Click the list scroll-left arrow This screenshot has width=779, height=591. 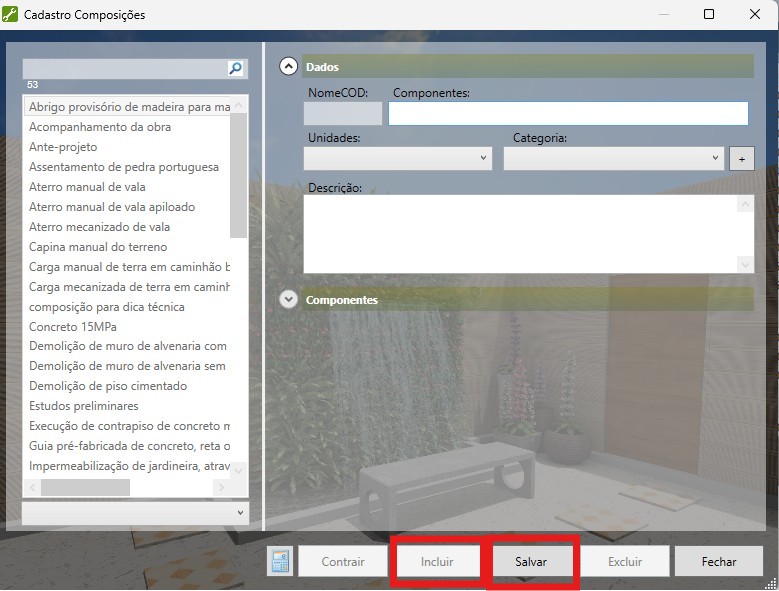coord(32,487)
